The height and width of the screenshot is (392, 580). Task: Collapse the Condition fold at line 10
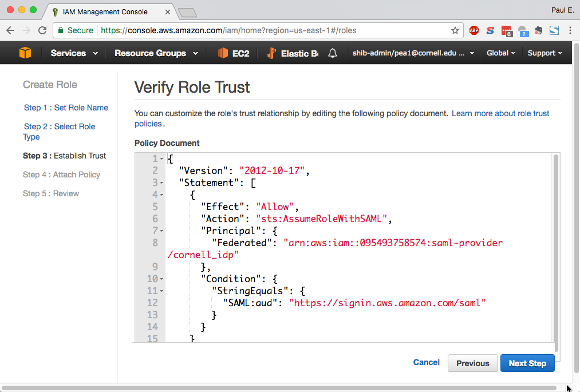coord(161,279)
